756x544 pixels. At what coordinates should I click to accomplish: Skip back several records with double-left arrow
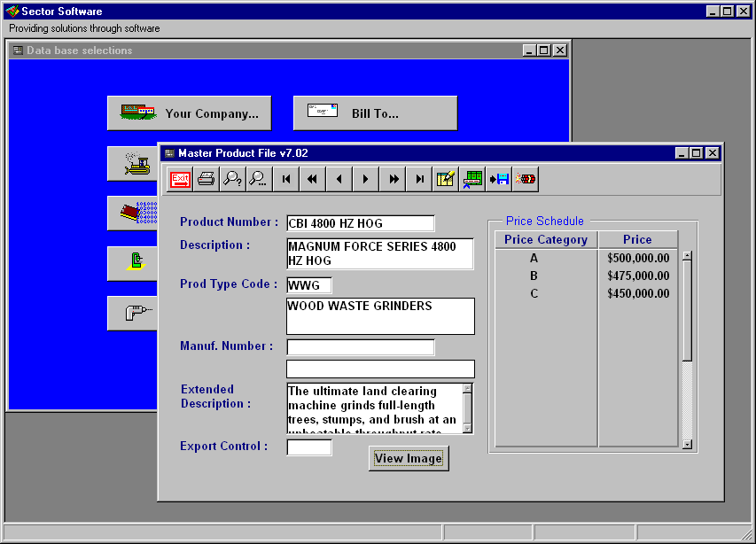tap(313, 179)
